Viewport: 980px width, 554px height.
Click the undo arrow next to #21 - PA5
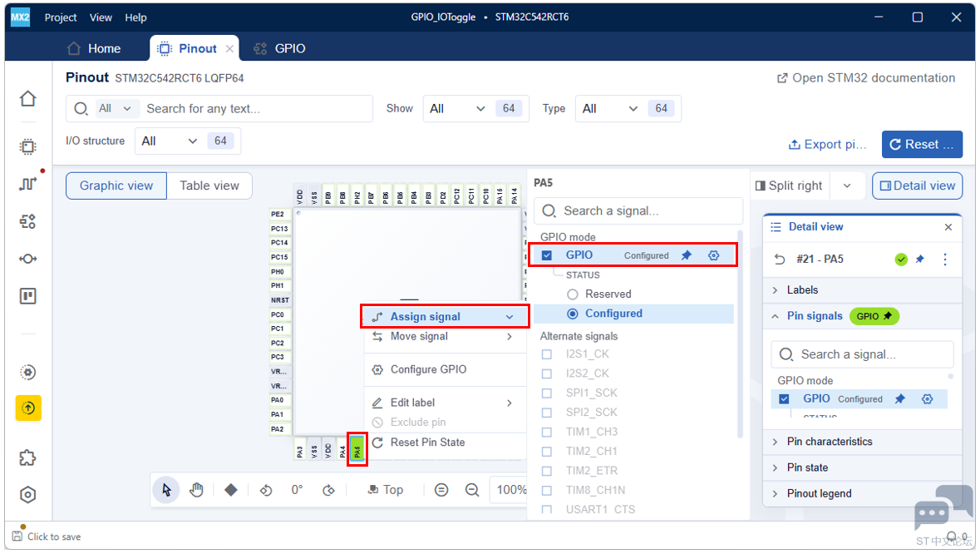(x=780, y=259)
